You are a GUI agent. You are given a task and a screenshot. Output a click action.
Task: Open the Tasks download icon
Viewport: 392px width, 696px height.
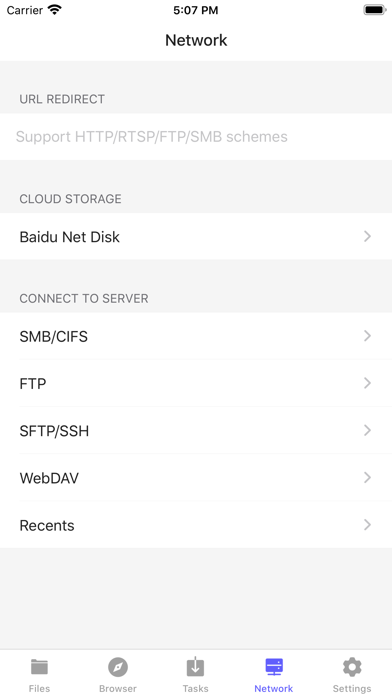pyautogui.click(x=195, y=666)
